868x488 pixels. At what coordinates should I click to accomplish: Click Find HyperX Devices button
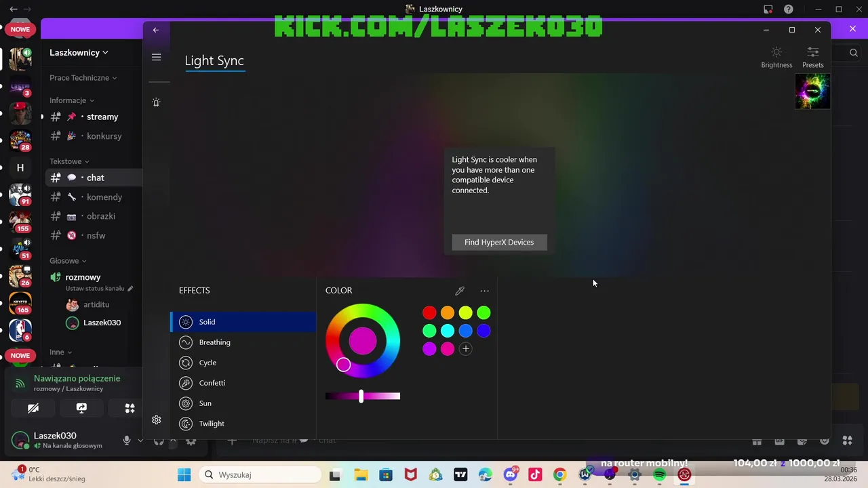click(x=499, y=242)
